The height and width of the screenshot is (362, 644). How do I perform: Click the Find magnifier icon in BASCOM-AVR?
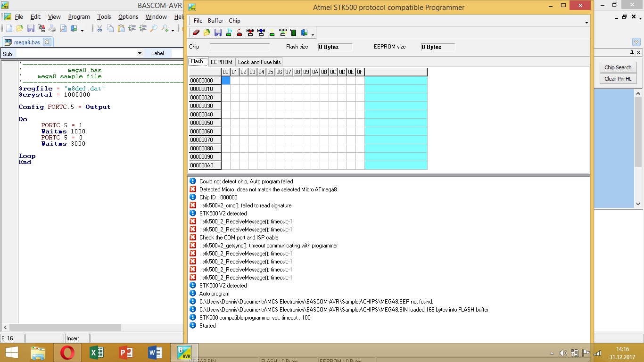(x=154, y=29)
